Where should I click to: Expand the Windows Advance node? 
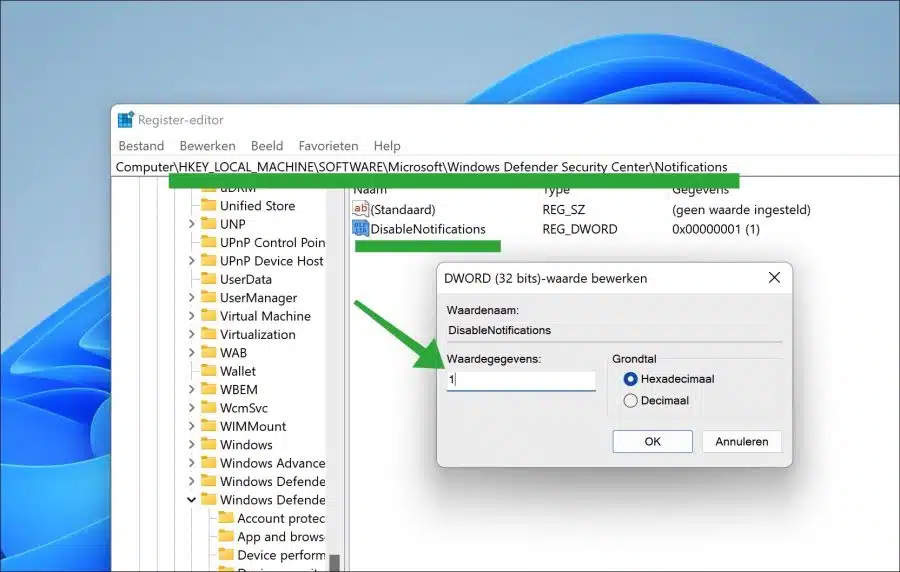192,462
